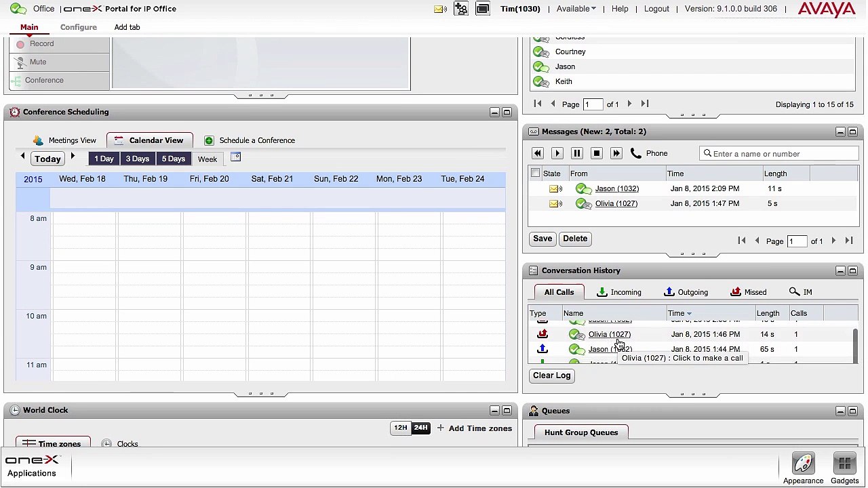Open the calendar date picker icon
Image resolution: width=868 pixels, height=488 pixels.
pyautogui.click(x=235, y=157)
